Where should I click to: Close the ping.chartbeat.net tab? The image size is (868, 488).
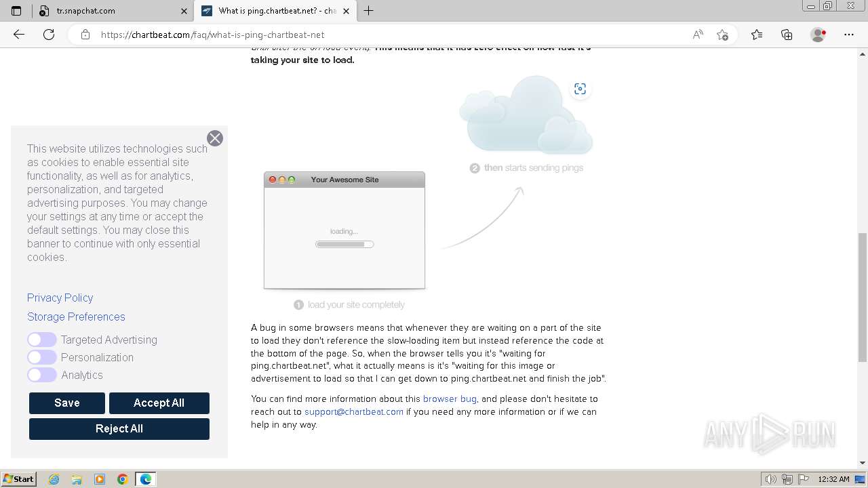346,11
